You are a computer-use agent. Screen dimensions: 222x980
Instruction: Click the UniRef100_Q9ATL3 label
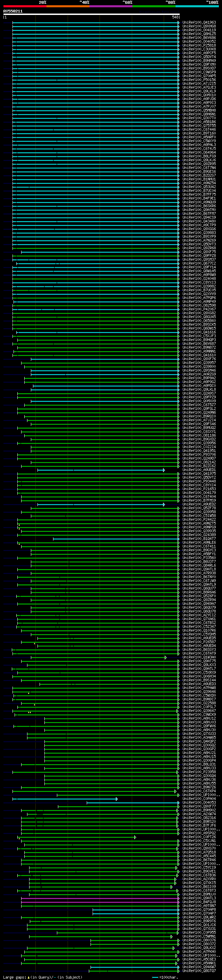199,898
